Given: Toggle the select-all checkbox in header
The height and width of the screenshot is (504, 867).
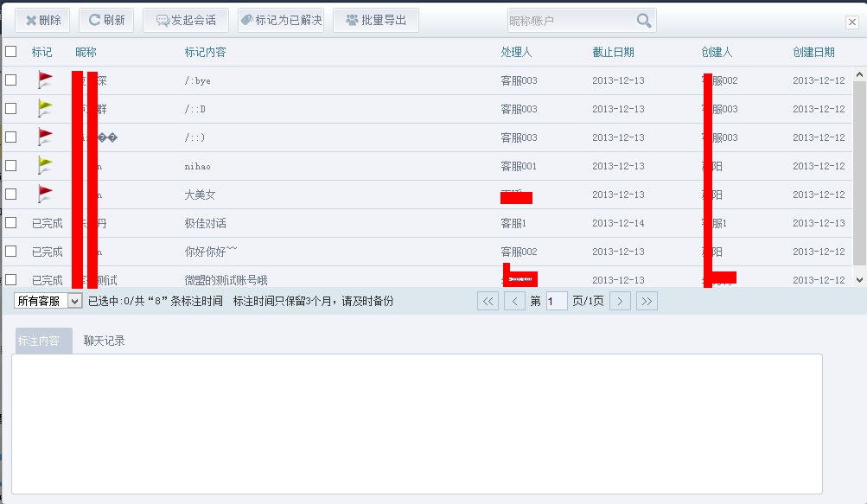Looking at the screenshot, I should 11,52.
